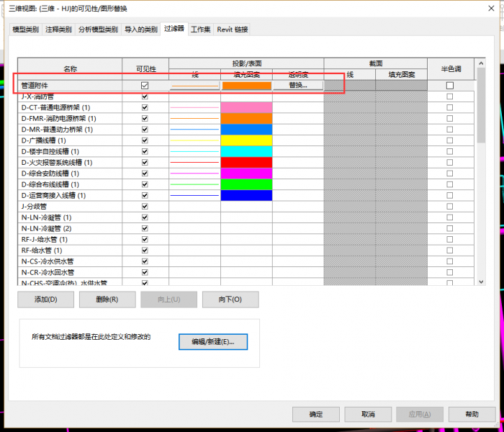Toggle visibility of J-分歧管 filter
The image size is (504, 432).
point(145,207)
